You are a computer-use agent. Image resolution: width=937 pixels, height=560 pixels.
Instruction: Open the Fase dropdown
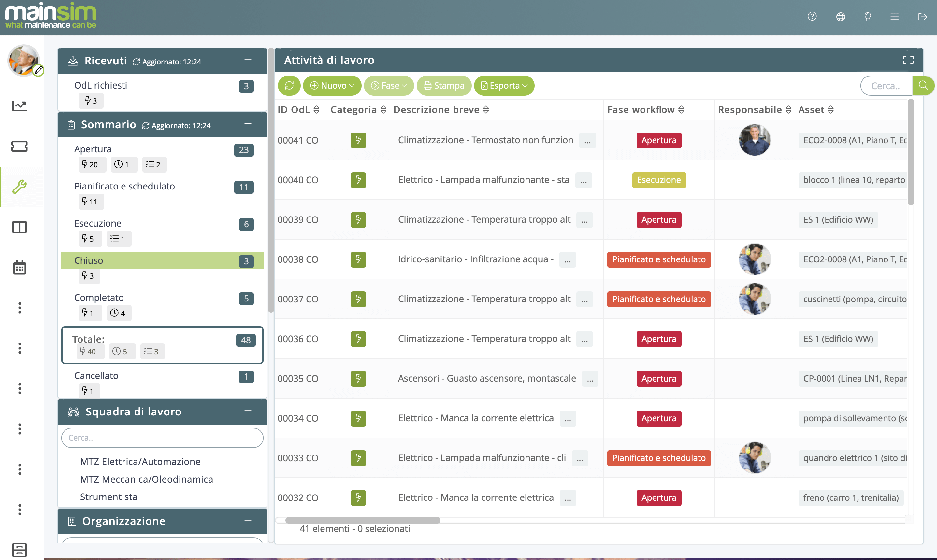click(389, 86)
